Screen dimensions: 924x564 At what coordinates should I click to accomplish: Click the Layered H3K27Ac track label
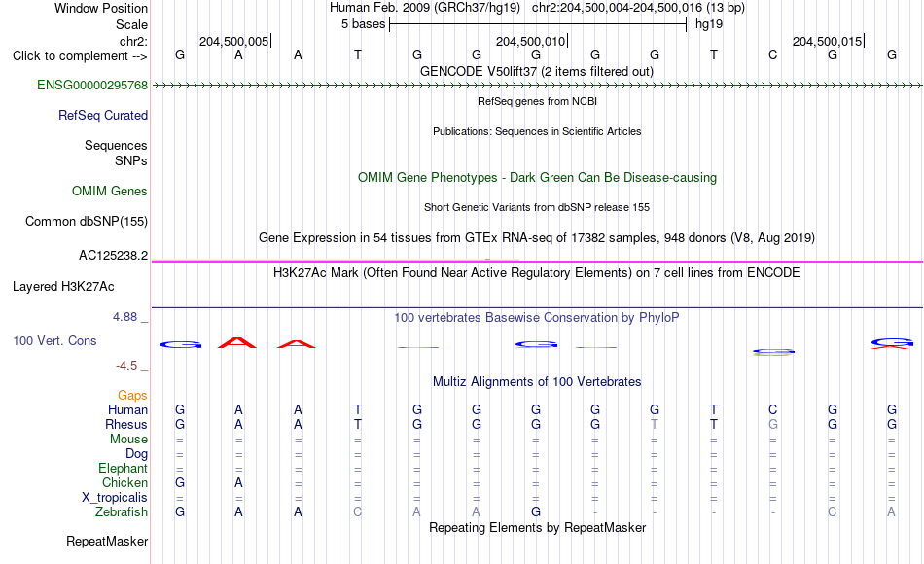63,287
